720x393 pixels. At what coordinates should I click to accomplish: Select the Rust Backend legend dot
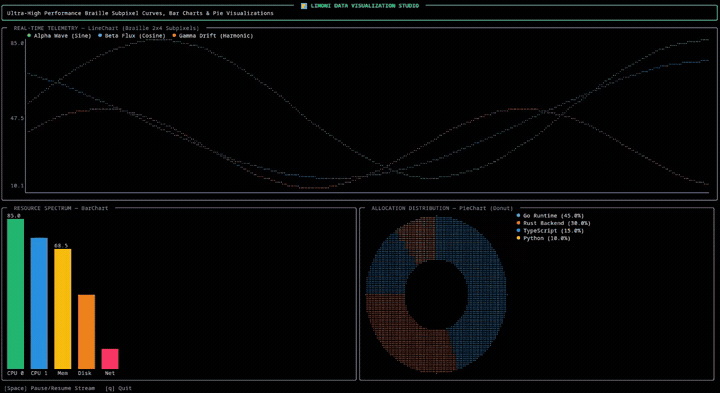[x=519, y=223]
